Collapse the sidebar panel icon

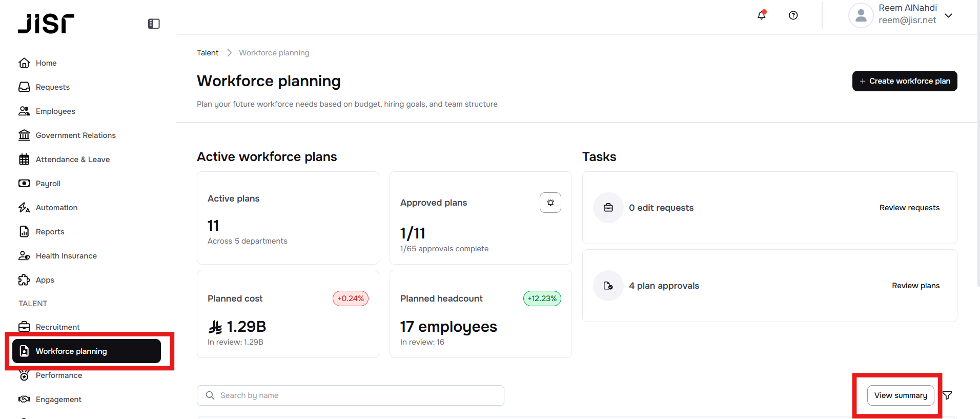[154, 24]
